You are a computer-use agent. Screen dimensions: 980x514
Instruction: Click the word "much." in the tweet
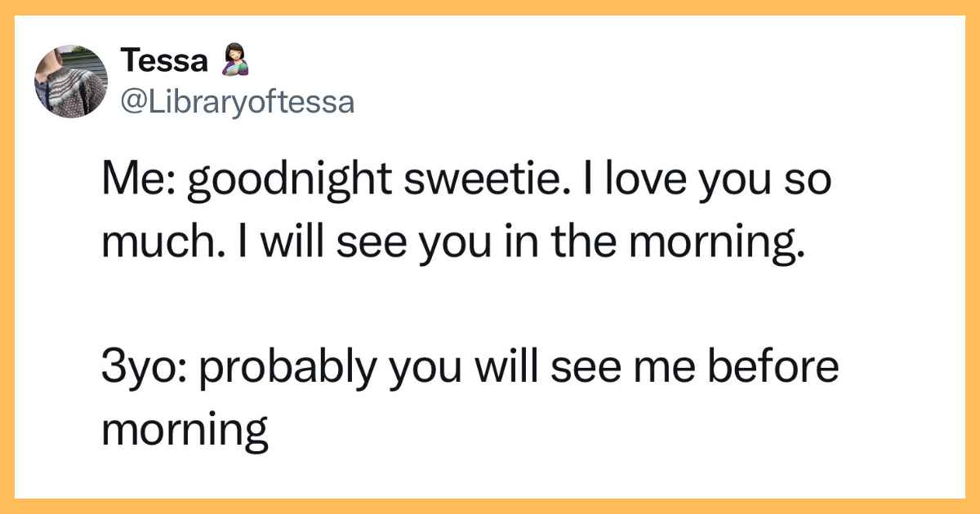click(155, 245)
